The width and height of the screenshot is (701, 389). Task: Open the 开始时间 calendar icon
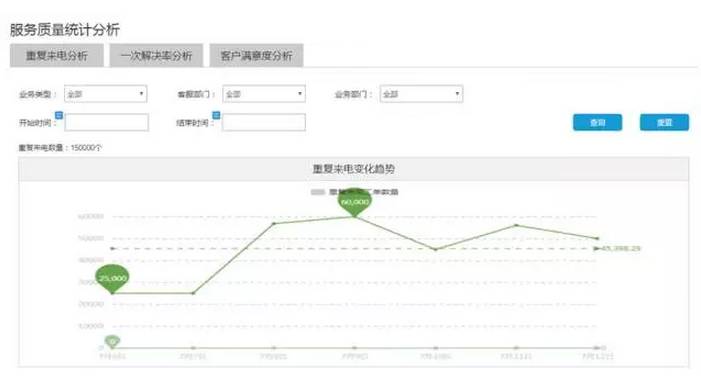pyautogui.click(x=59, y=115)
